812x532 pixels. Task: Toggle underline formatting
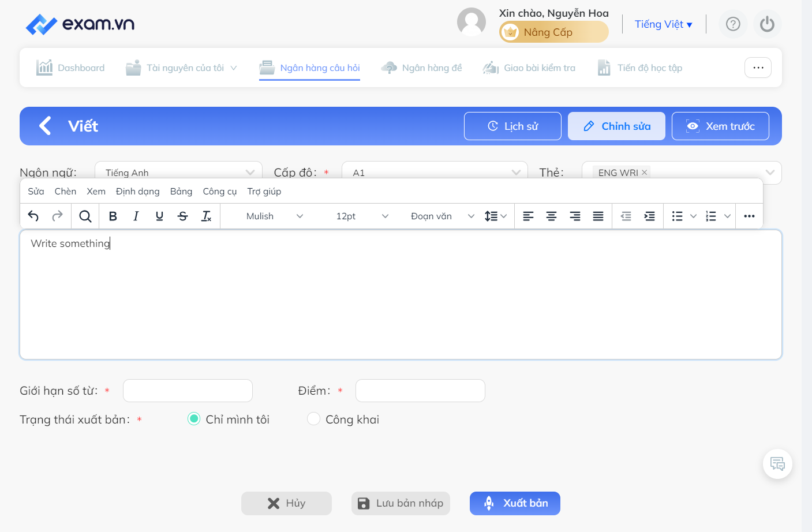pos(159,216)
